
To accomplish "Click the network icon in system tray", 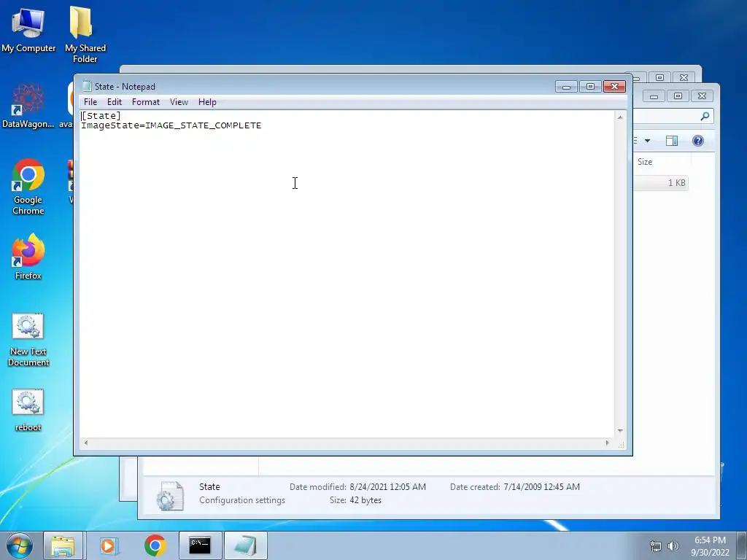I will point(656,546).
